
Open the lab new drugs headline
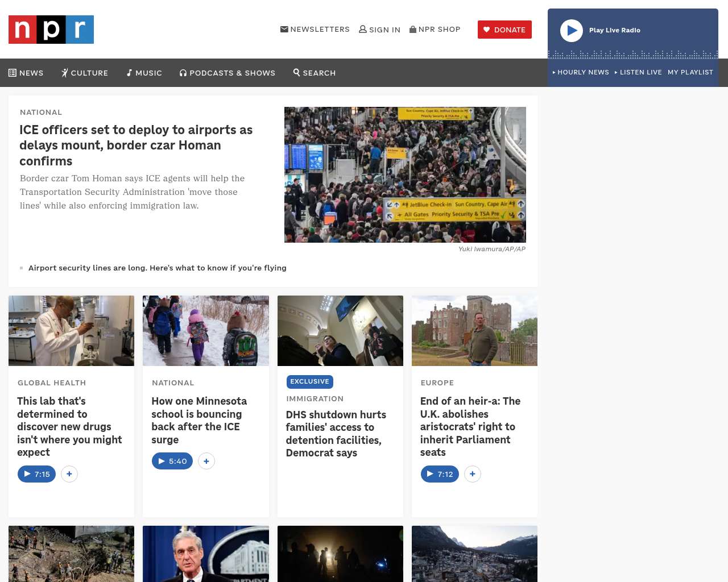(x=69, y=426)
